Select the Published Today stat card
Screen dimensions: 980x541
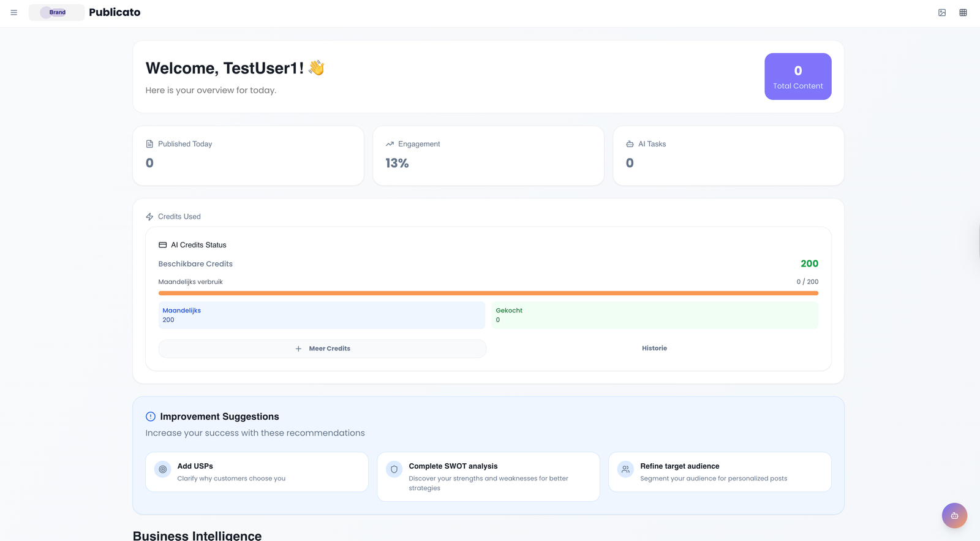pyautogui.click(x=248, y=156)
